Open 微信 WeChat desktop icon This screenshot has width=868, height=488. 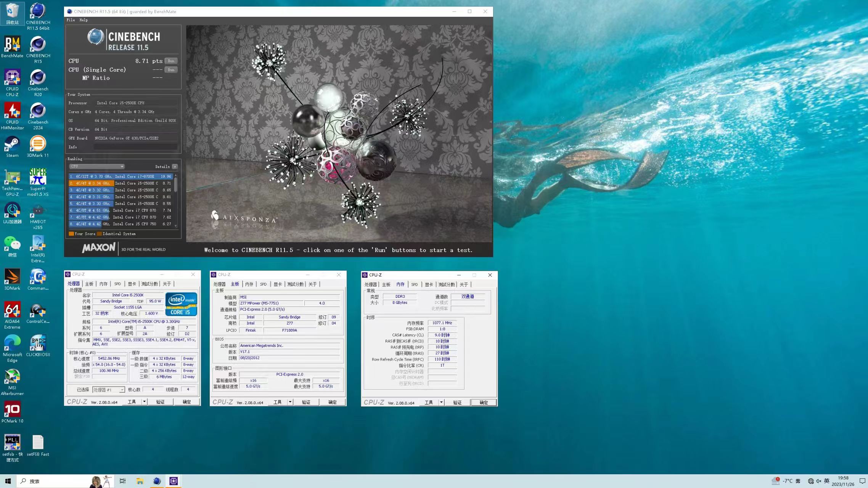pyautogui.click(x=12, y=246)
